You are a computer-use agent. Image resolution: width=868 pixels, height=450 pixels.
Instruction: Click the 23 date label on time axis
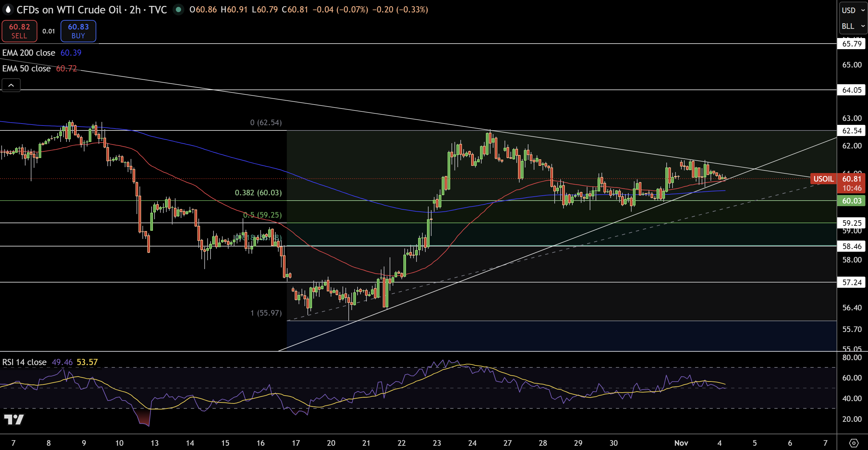pos(437,443)
